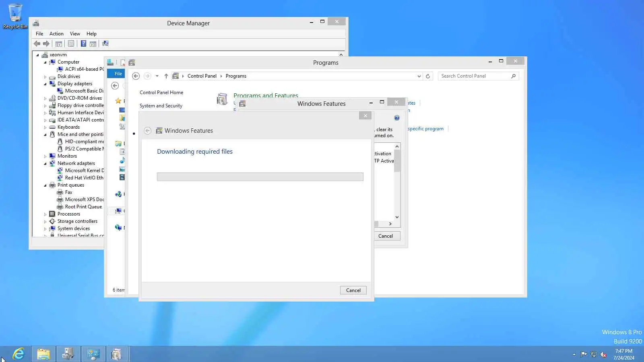Click the Programs and Features heading link
The image size is (644, 362).
click(x=266, y=96)
